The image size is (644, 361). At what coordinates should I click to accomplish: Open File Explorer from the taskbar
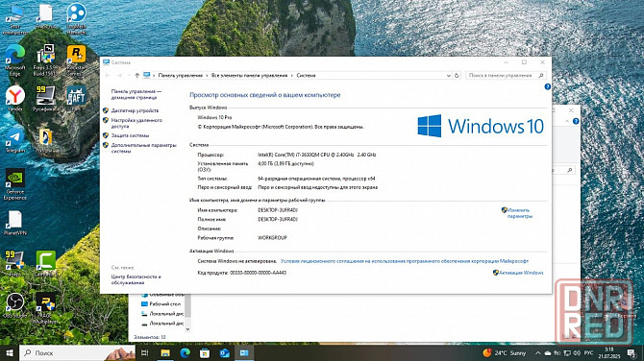(x=165, y=352)
